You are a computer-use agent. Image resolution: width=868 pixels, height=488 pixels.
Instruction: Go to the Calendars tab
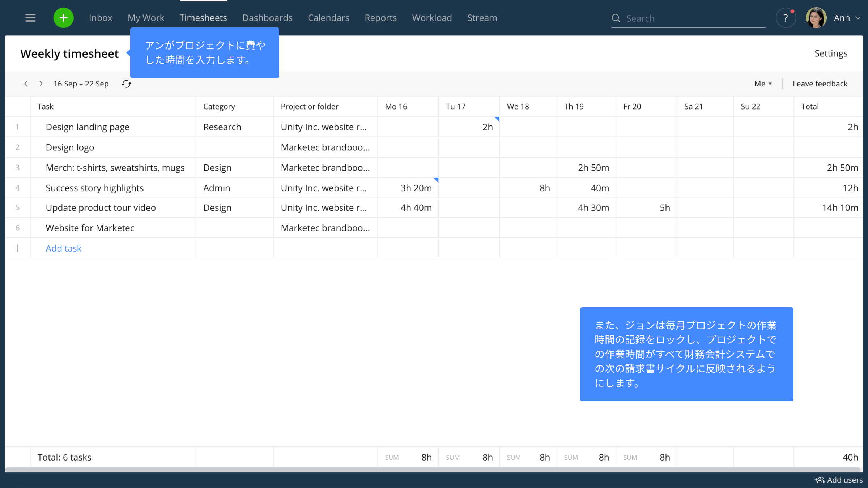pos(328,18)
